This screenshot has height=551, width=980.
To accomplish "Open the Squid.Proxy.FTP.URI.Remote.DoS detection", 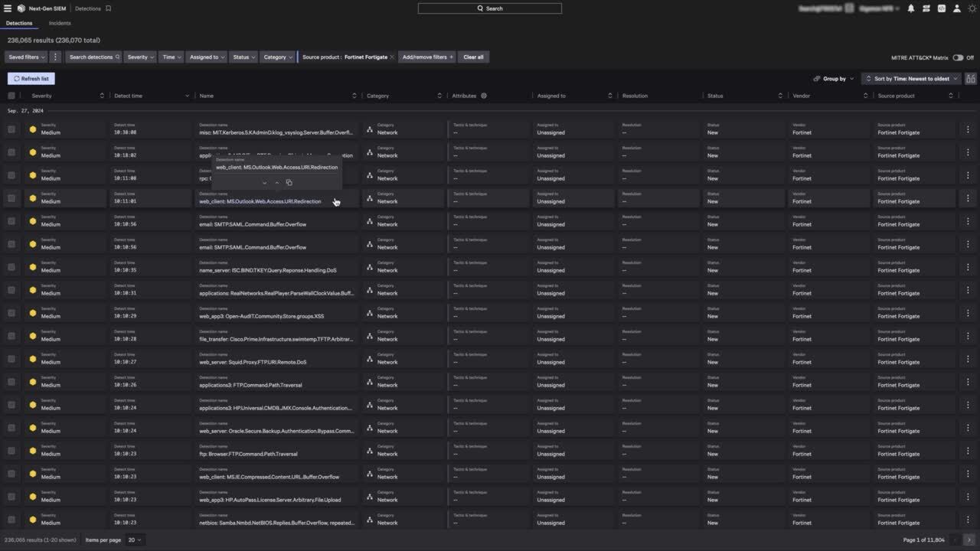I will point(253,362).
